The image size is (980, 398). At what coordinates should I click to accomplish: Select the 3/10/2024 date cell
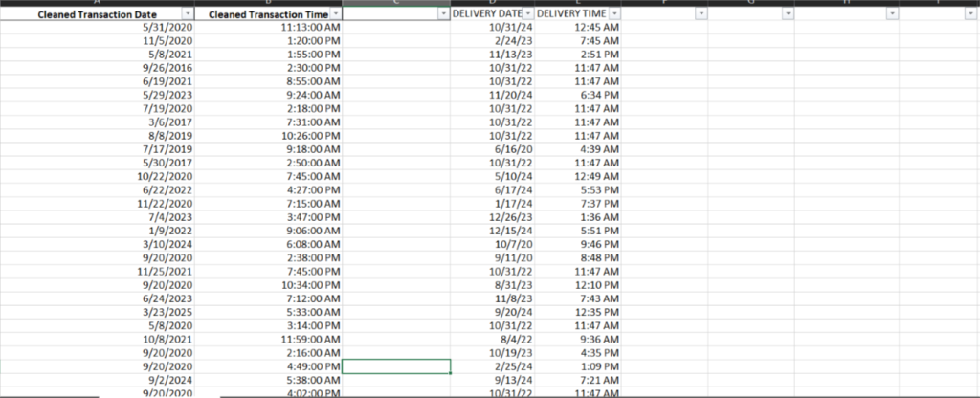pos(98,244)
